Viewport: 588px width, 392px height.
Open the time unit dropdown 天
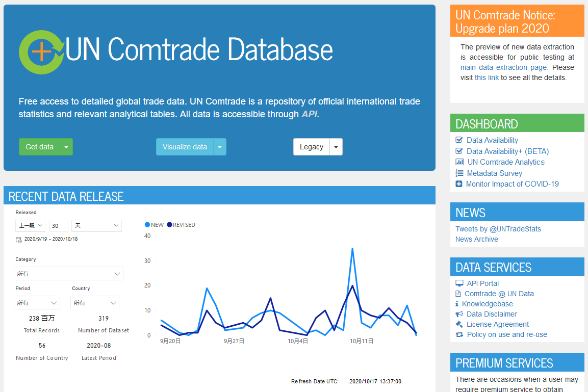(x=97, y=226)
